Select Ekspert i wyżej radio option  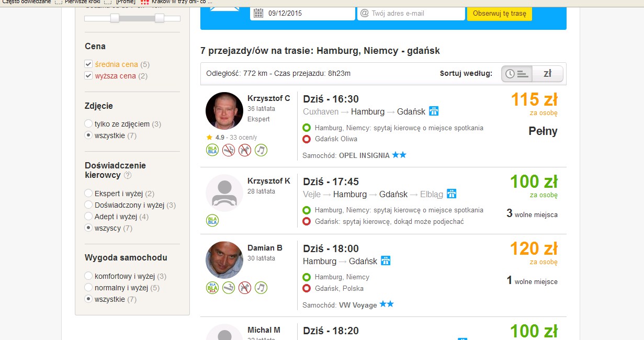[x=88, y=194]
